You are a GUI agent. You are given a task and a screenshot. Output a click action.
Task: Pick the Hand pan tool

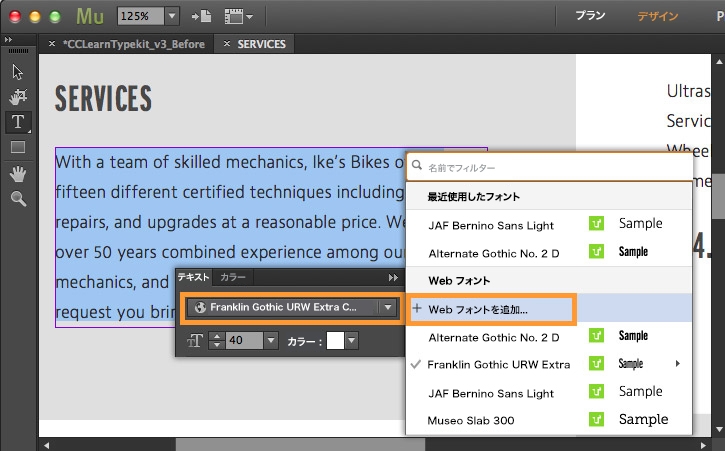click(x=18, y=174)
